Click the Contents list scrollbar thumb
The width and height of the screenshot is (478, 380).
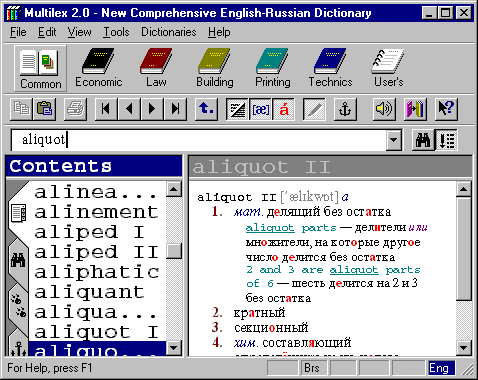point(174,251)
